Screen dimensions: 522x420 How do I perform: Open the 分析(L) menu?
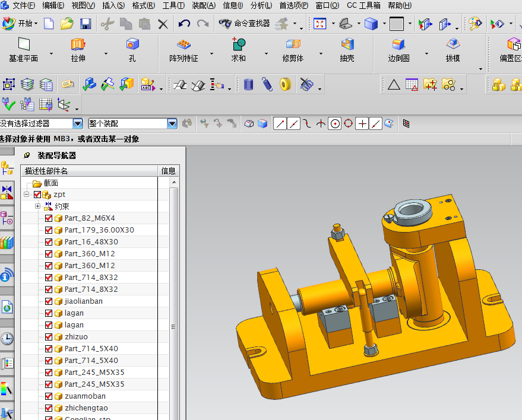point(261,5)
